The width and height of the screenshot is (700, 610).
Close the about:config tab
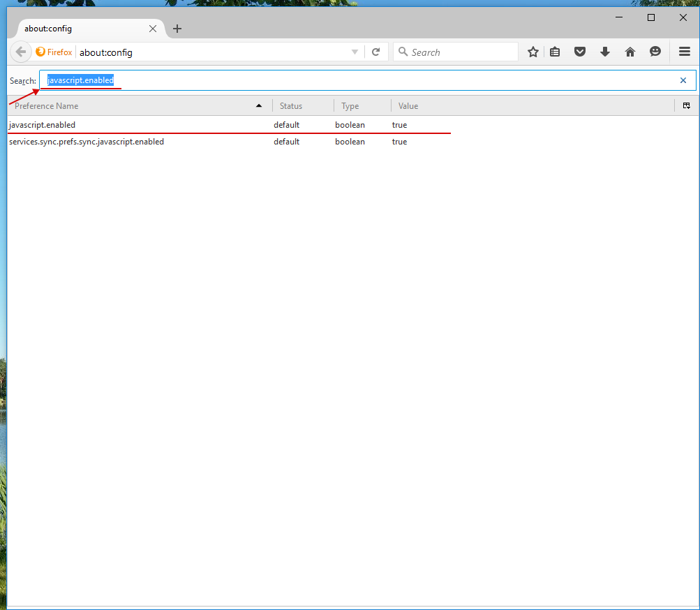[153, 29]
